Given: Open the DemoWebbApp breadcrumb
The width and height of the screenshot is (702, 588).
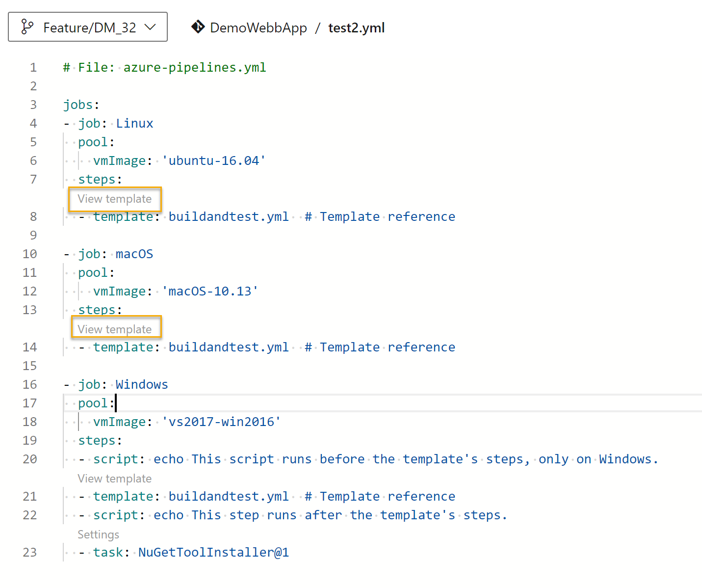Looking at the screenshot, I should click(x=259, y=28).
